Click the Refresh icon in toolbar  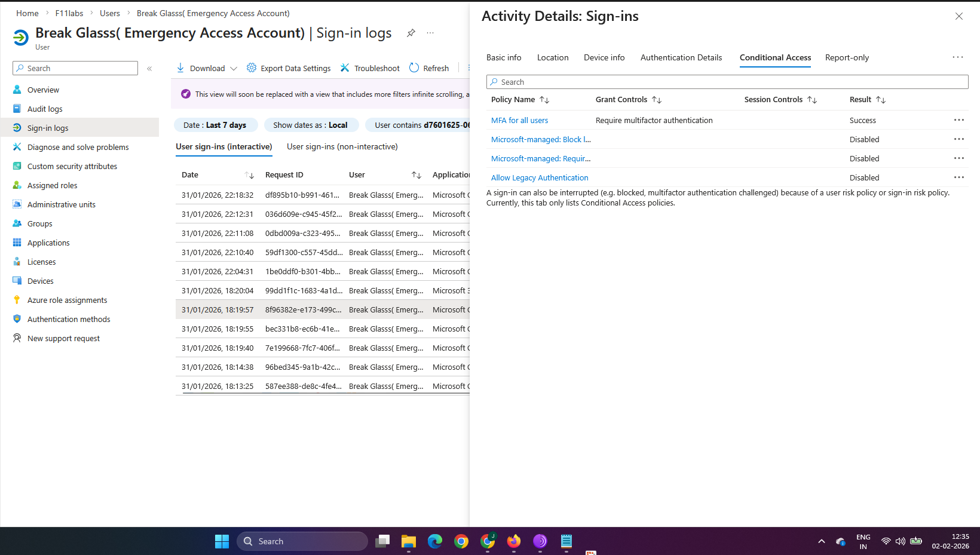coord(414,68)
